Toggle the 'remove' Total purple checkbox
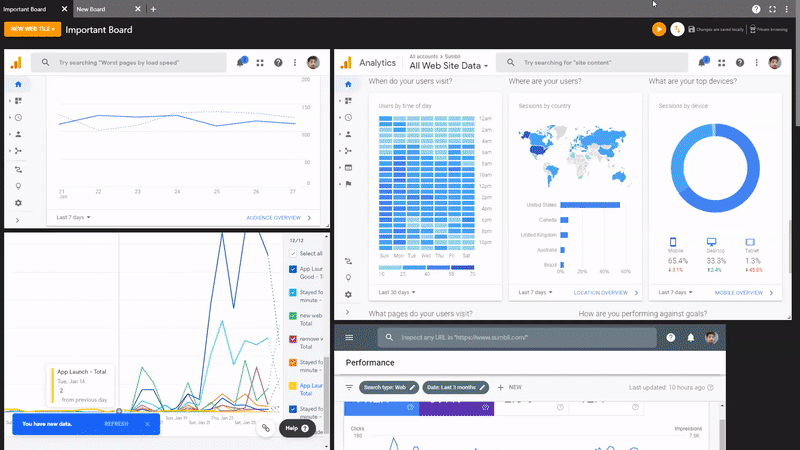This screenshot has width=800, height=450. point(292,339)
